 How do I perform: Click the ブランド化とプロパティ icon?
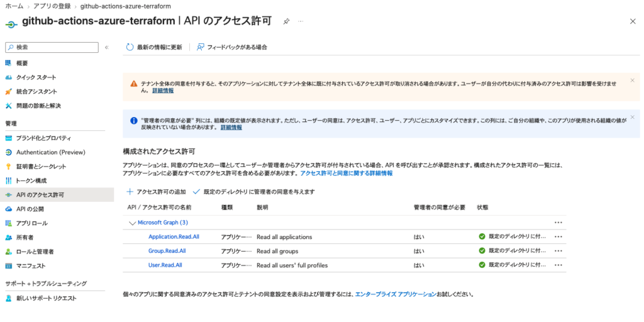point(8,138)
